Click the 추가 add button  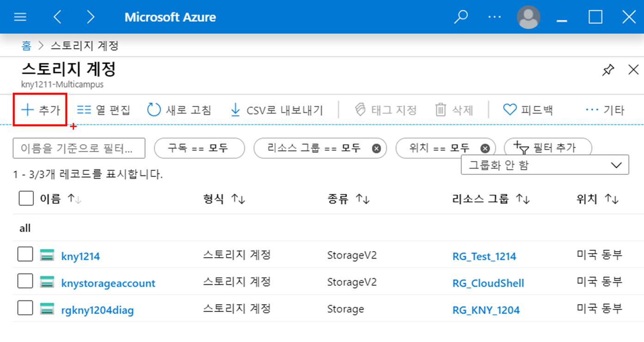click(x=40, y=110)
